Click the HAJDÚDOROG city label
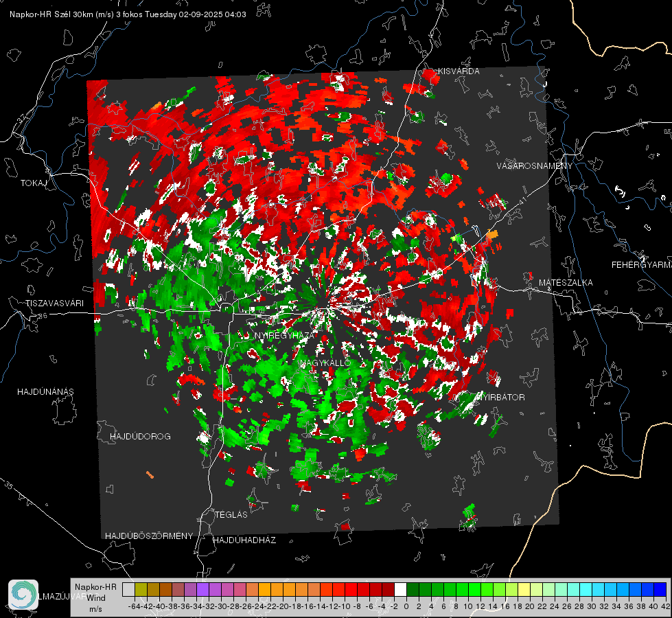The image size is (672, 618). pos(140,436)
